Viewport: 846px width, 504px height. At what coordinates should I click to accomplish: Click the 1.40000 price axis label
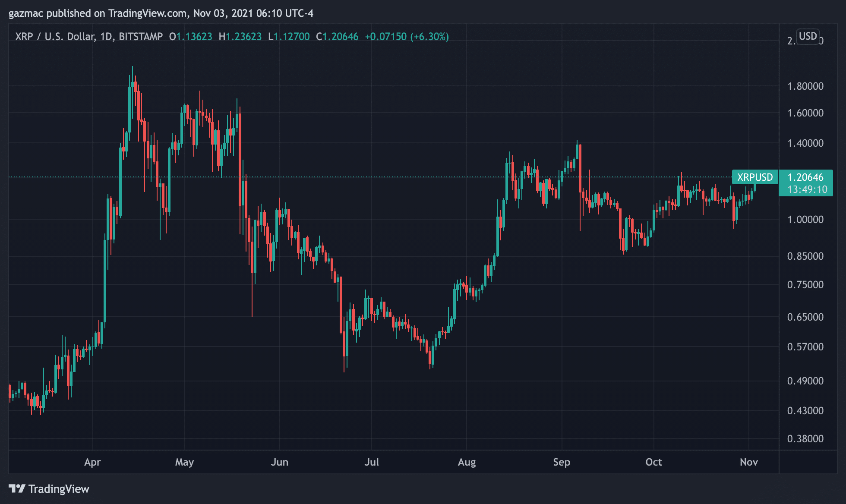tap(805, 143)
